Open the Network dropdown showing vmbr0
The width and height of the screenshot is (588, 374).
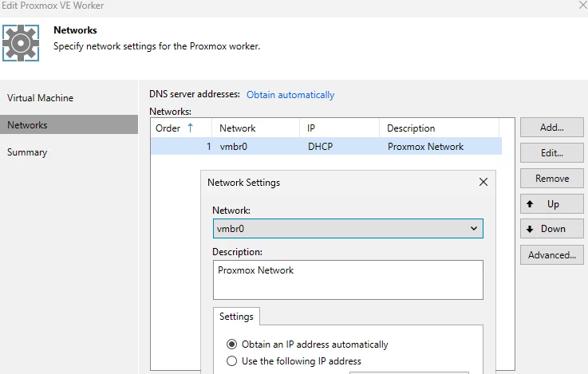pos(347,228)
